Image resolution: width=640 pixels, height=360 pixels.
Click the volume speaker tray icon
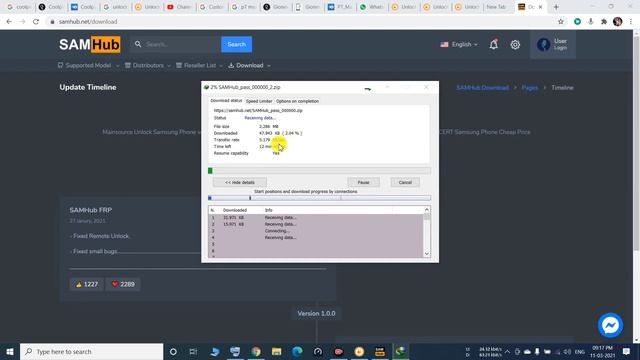click(567, 351)
